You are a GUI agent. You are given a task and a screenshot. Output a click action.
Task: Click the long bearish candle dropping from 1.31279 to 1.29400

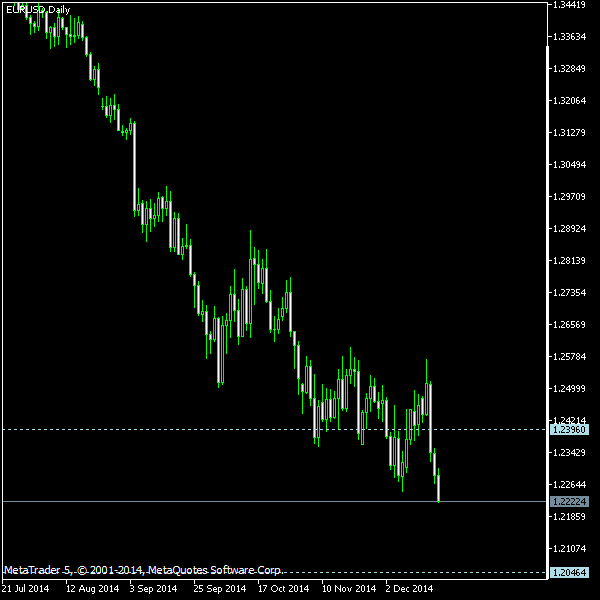pos(134,167)
